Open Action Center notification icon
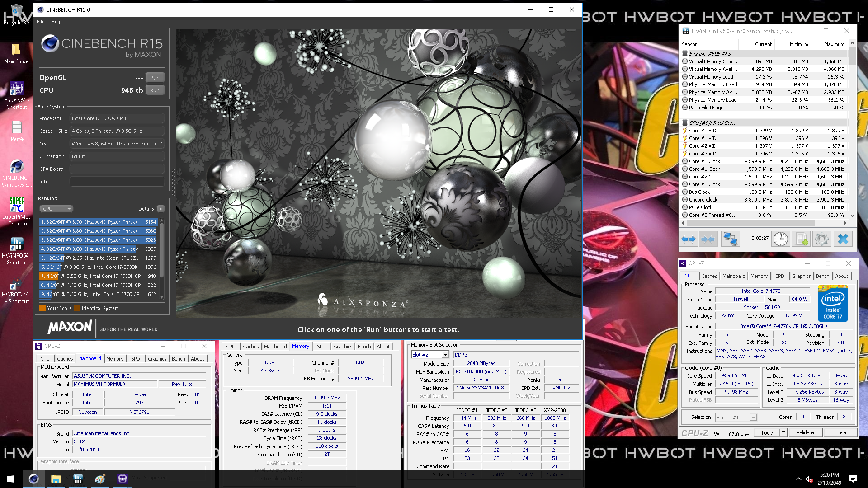868x488 pixels. pos(853,479)
